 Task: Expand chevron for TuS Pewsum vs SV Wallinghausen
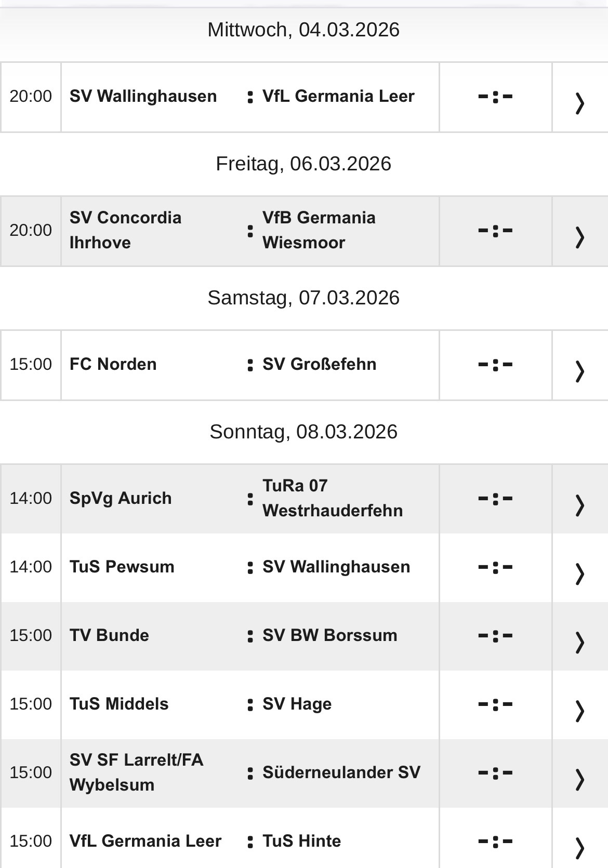(x=578, y=567)
